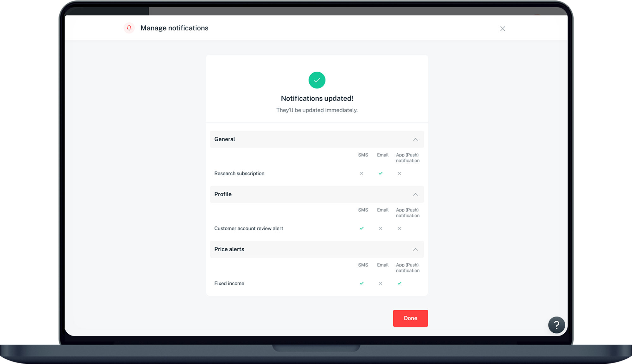This screenshot has height=364, width=632.
Task: Click Research subscription SMS cross icon
Action: (x=362, y=173)
